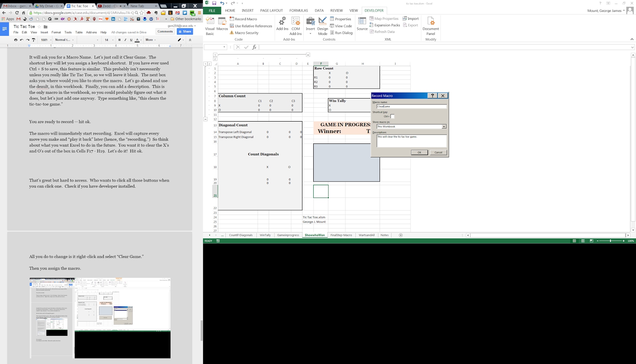
Task: Adjust the Excel zoom slider
Action: (x=610, y=241)
